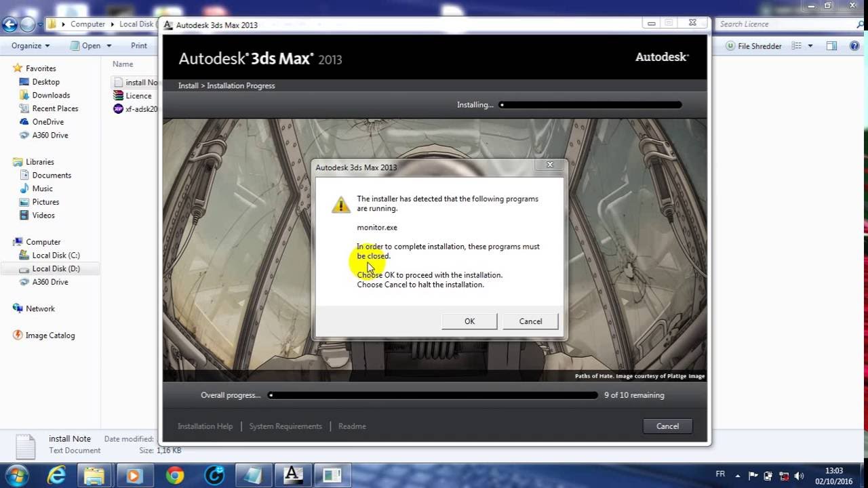Open the System Requirements link
This screenshot has height=488, width=868.
[x=285, y=426]
